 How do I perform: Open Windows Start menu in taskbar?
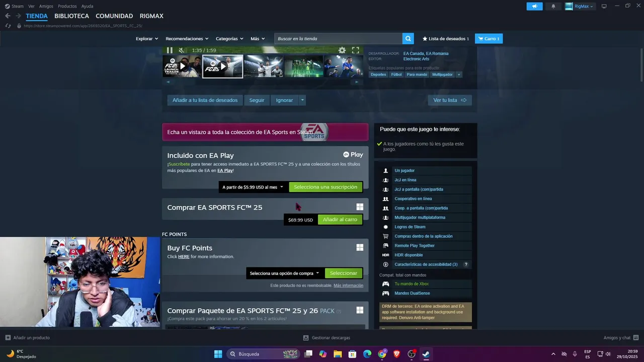218,354
